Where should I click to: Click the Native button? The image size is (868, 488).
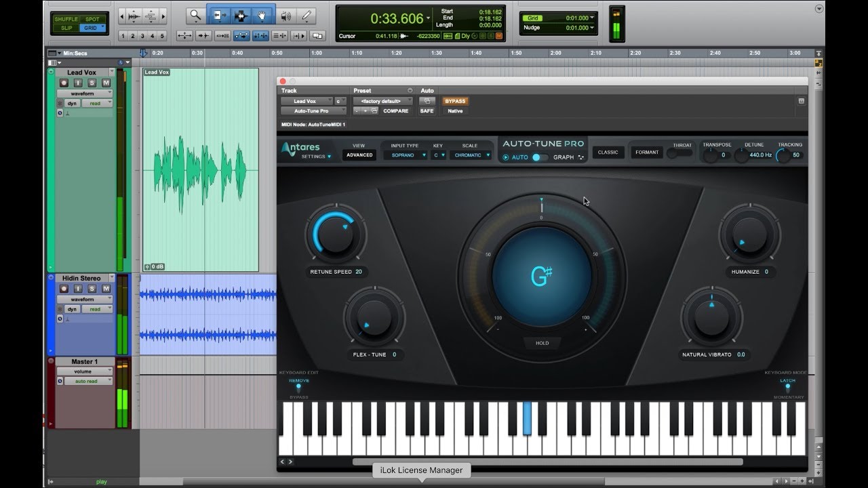[455, 111]
